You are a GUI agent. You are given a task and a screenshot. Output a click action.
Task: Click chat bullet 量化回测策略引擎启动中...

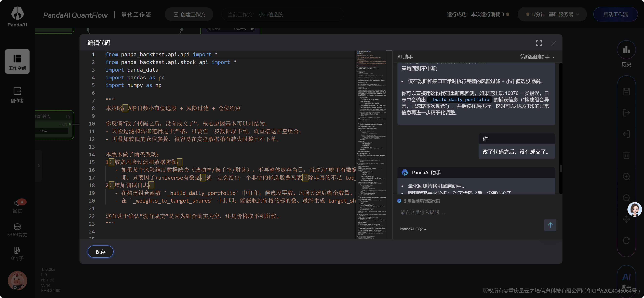(436, 186)
